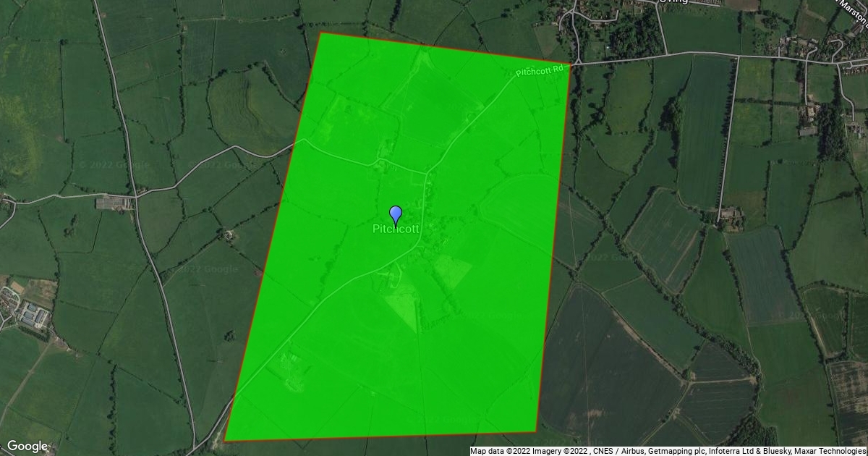Screen dimensions: 868x456
Task: Click the Google logo in the corner
Action: point(27,446)
